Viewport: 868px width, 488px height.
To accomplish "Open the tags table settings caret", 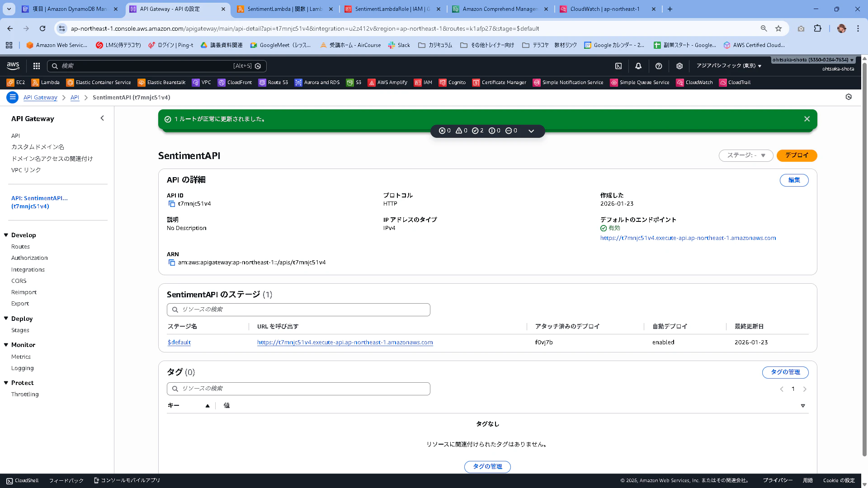I will pos(803,406).
